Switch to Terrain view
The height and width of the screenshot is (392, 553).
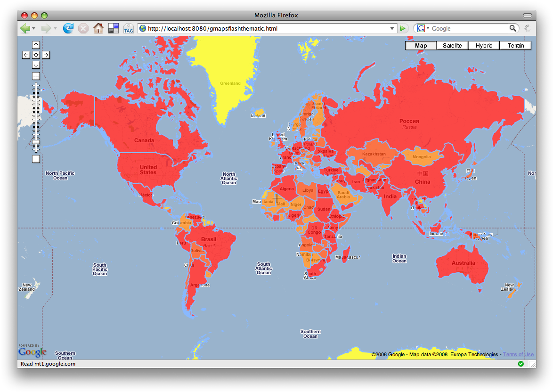pos(515,45)
